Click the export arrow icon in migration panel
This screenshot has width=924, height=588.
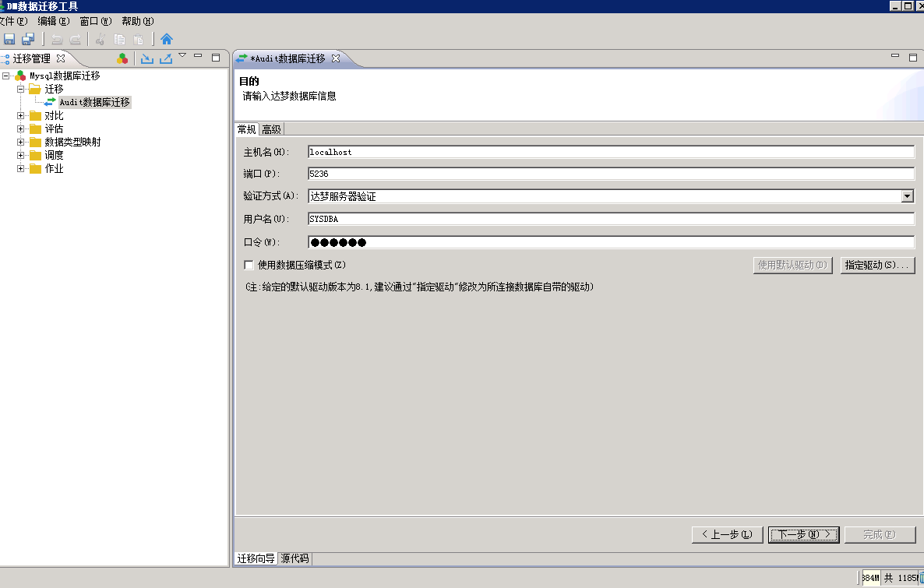(x=165, y=58)
